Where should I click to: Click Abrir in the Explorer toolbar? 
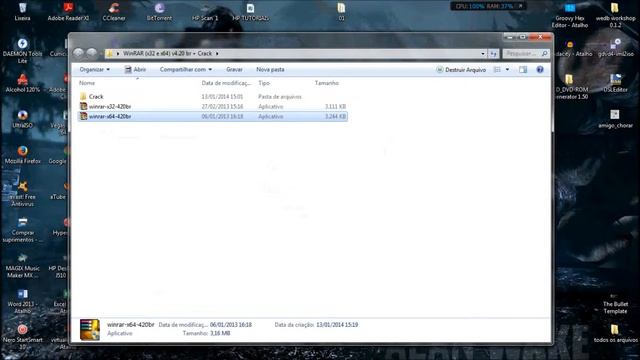point(135,70)
